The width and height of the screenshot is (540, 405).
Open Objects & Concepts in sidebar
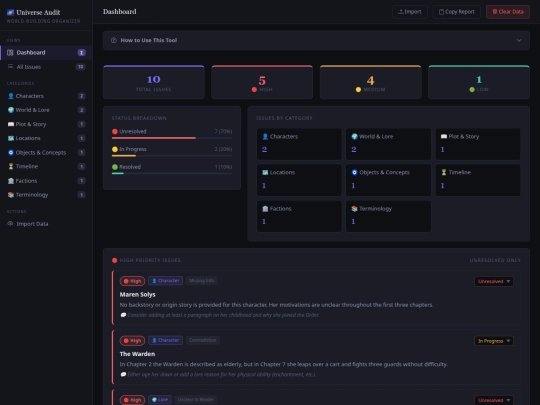46,152
